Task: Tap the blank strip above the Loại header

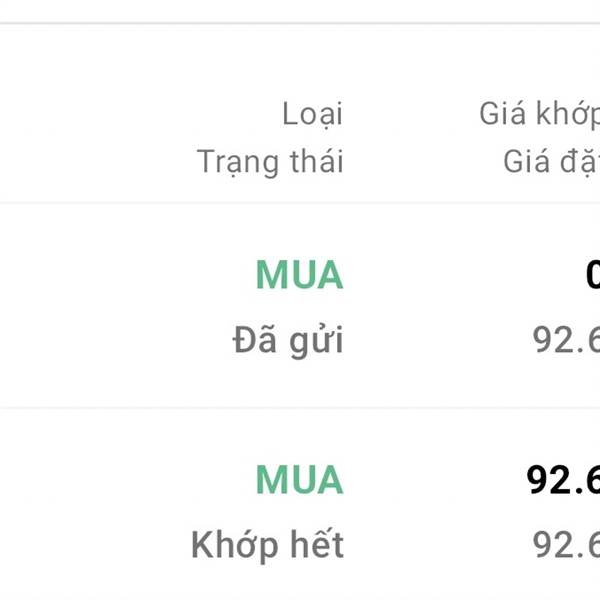Action: pos(300,60)
